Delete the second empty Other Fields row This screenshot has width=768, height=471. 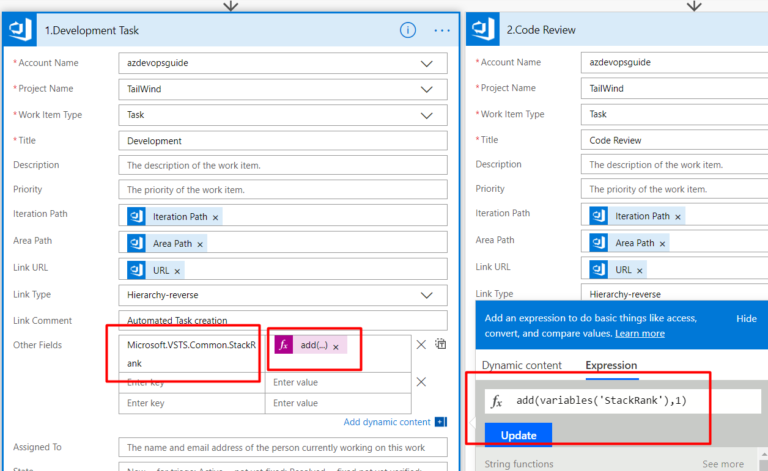coord(421,381)
